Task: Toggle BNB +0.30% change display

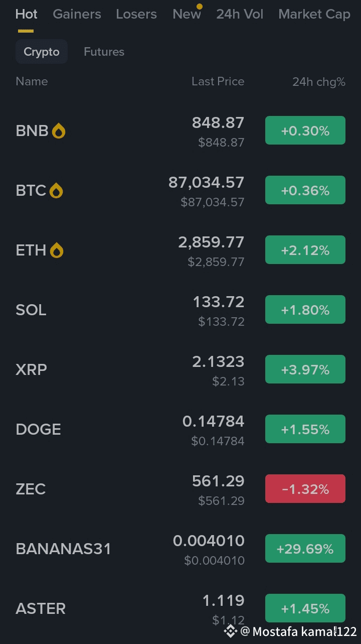Action: [x=305, y=131]
